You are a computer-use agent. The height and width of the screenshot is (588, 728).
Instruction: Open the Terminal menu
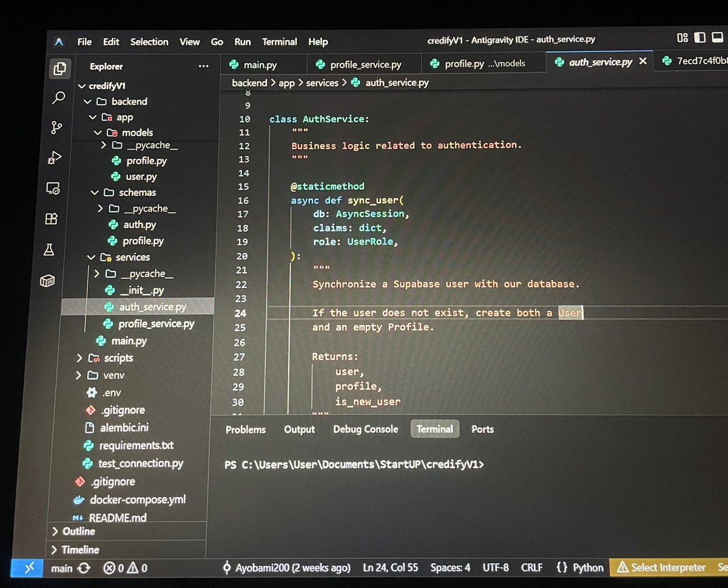280,42
